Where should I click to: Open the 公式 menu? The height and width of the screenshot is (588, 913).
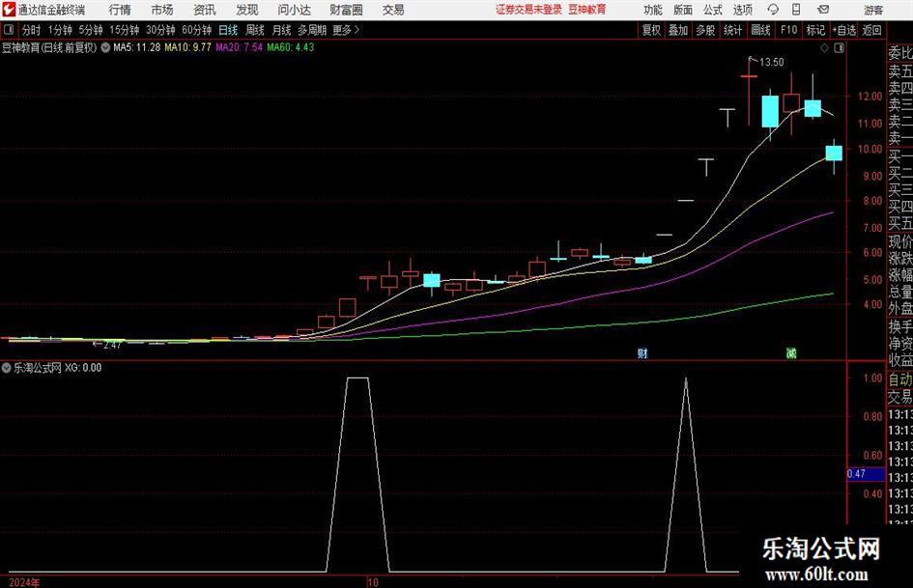click(x=712, y=10)
